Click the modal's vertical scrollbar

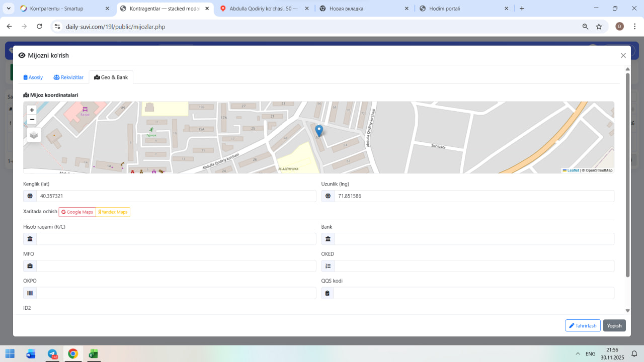click(x=627, y=176)
